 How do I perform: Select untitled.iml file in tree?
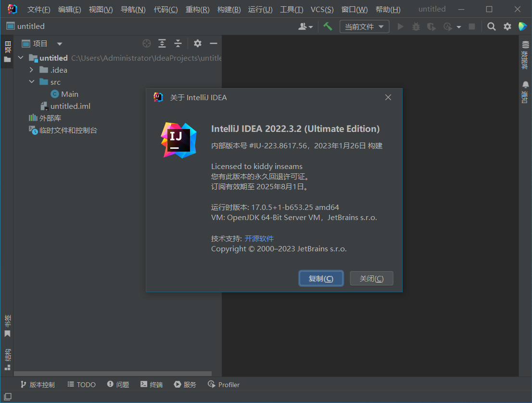coord(70,106)
